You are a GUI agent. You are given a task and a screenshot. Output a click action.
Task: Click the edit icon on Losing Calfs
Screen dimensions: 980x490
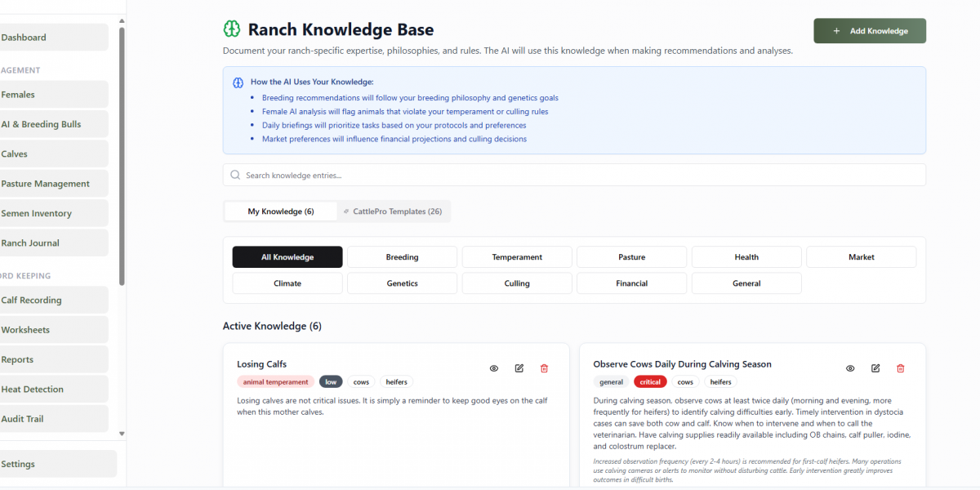pos(519,368)
